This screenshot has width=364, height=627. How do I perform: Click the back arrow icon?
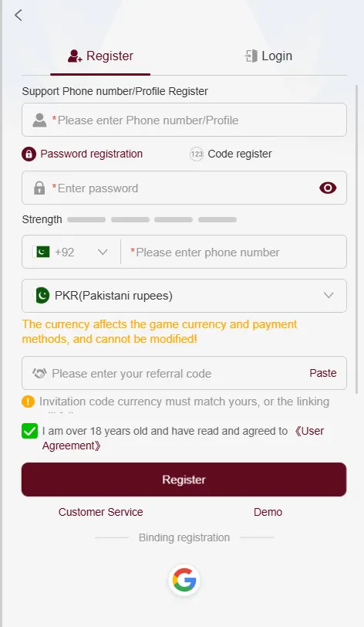pyautogui.click(x=18, y=15)
